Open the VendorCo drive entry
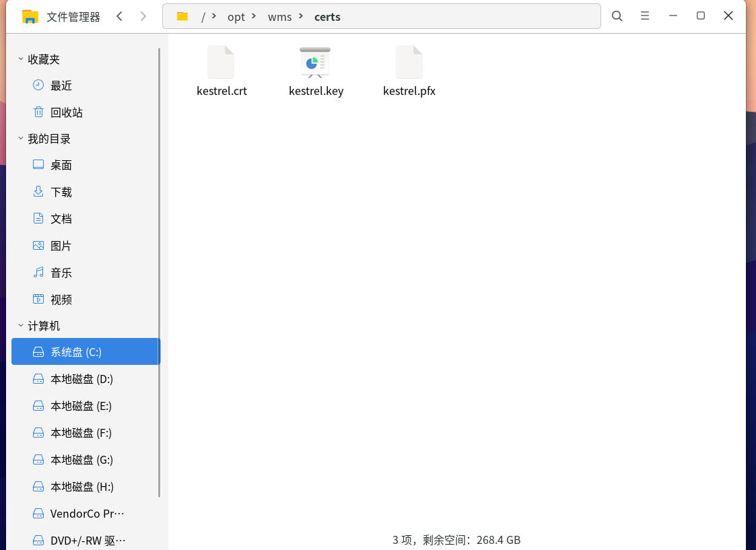This screenshot has height=550, width=756. [85, 514]
